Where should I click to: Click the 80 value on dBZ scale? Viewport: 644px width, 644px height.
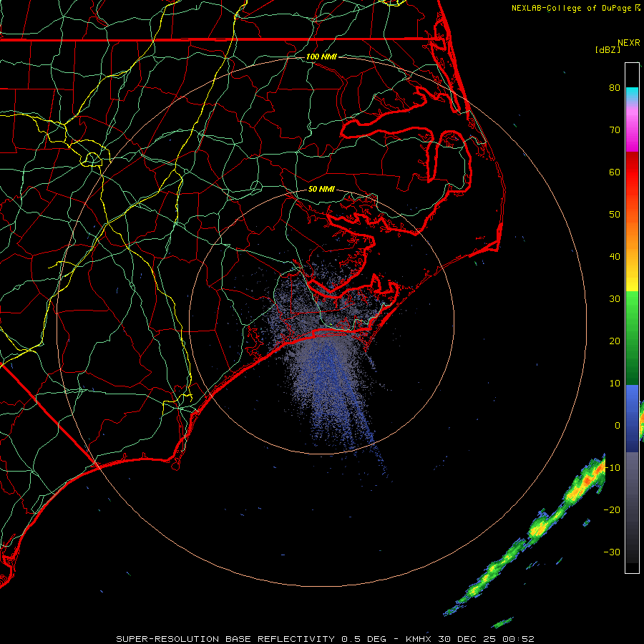pos(615,87)
